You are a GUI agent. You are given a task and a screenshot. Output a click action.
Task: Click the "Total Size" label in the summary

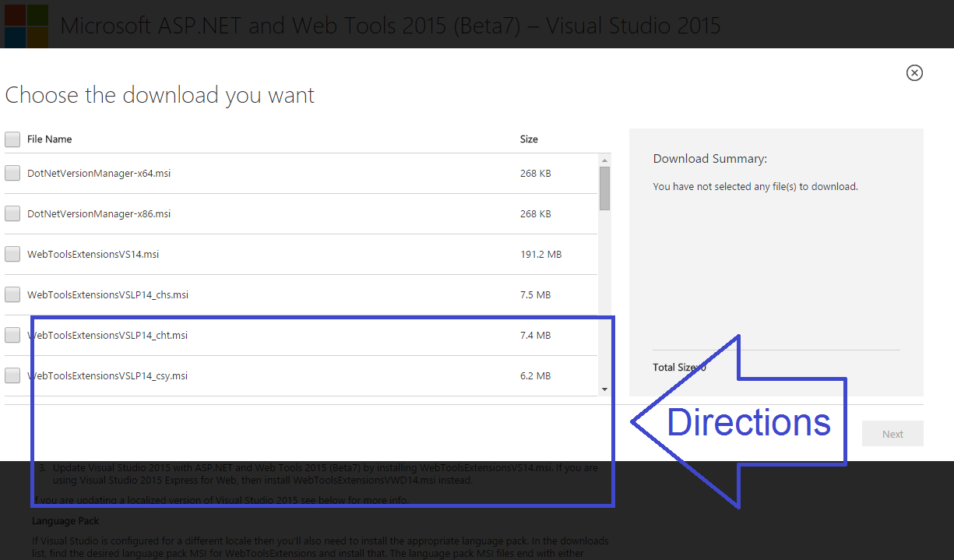(x=676, y=367)
